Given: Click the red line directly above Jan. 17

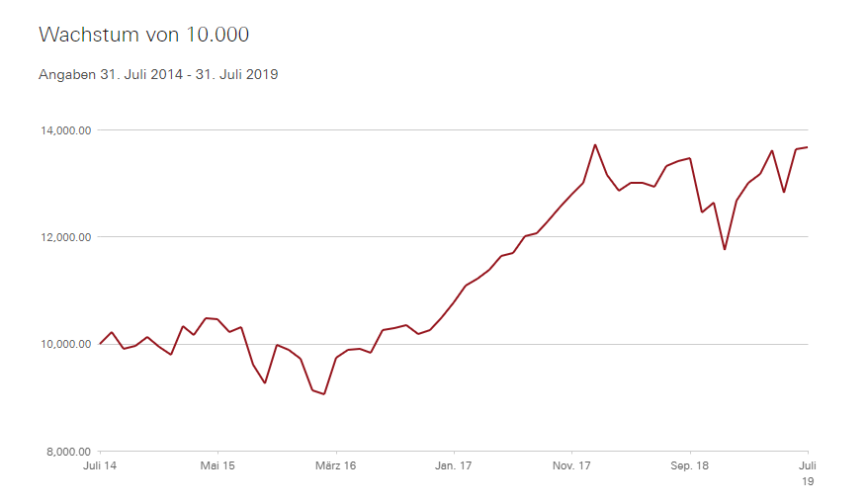Looking at the screenshot, I should pos(454,302).
